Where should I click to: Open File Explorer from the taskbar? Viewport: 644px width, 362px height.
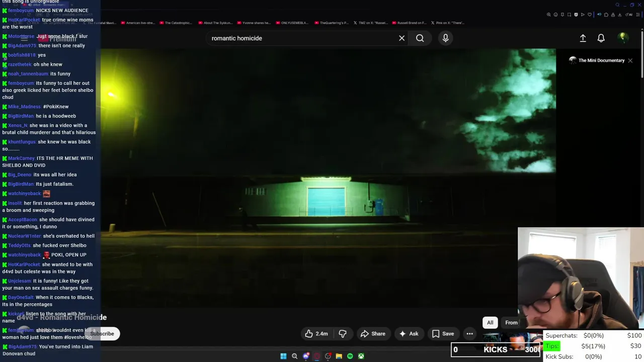(339, 356)
